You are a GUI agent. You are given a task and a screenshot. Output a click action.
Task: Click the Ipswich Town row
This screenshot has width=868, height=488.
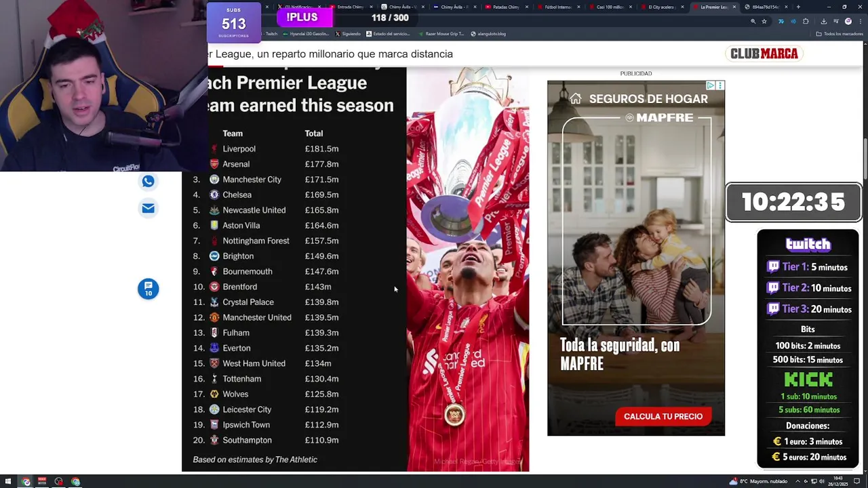click(x=266, y=425)
